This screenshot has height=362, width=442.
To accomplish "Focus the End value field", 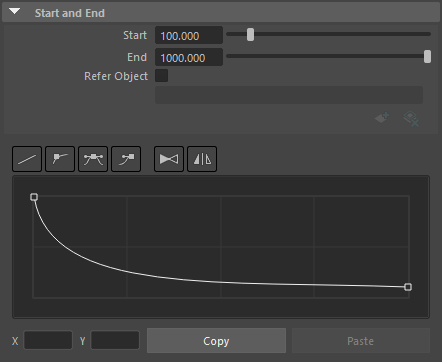I will click(x=189, y=57).
